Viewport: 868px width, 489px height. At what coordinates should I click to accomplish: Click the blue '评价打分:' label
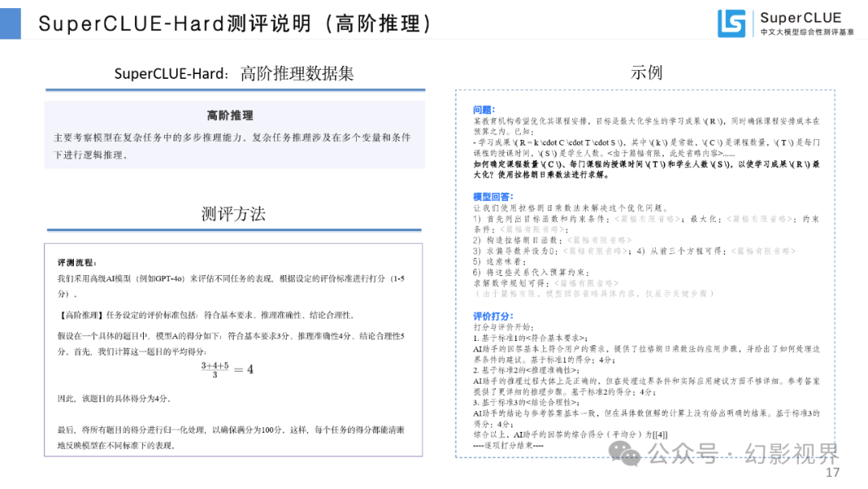(493, 316)
